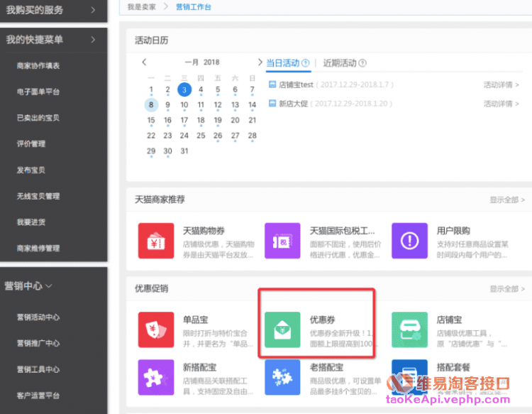Select date 20 in calendar

click(235, 120)
